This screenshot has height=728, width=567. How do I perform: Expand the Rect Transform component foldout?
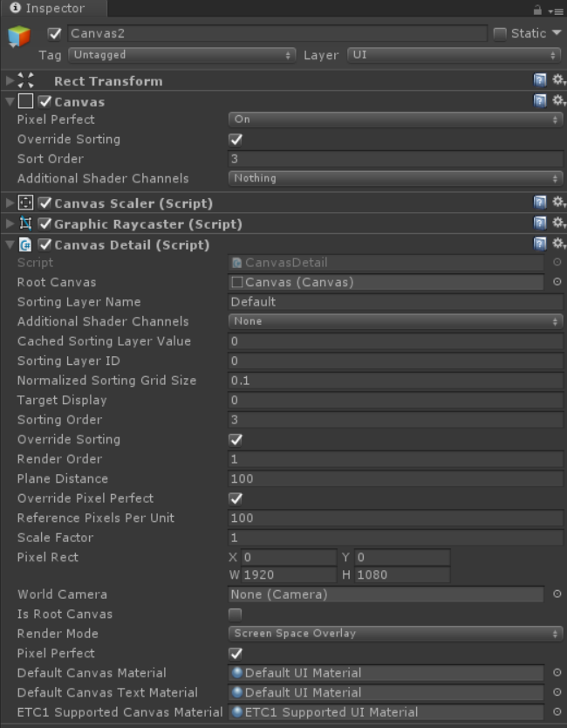10,81
